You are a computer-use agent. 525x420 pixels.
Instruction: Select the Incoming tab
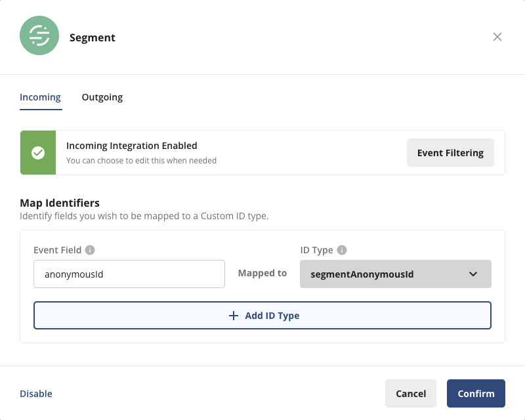[x=40, y=96]
